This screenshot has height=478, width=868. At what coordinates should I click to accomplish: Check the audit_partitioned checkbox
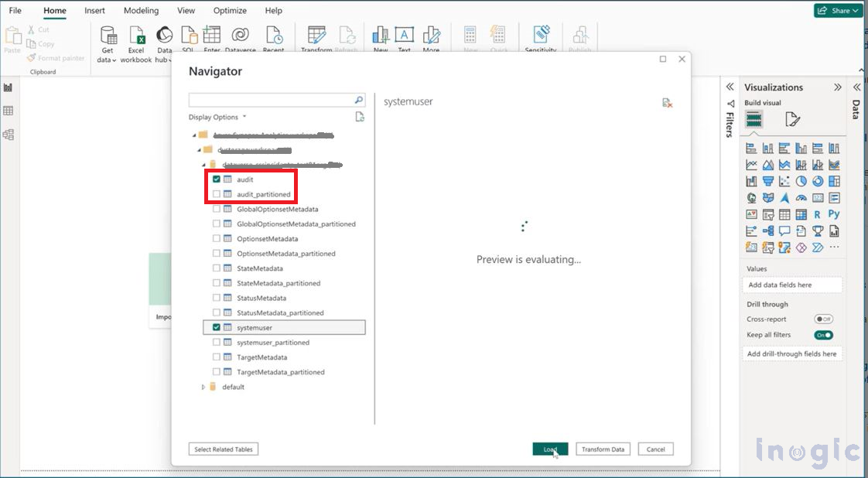point(217,194)
